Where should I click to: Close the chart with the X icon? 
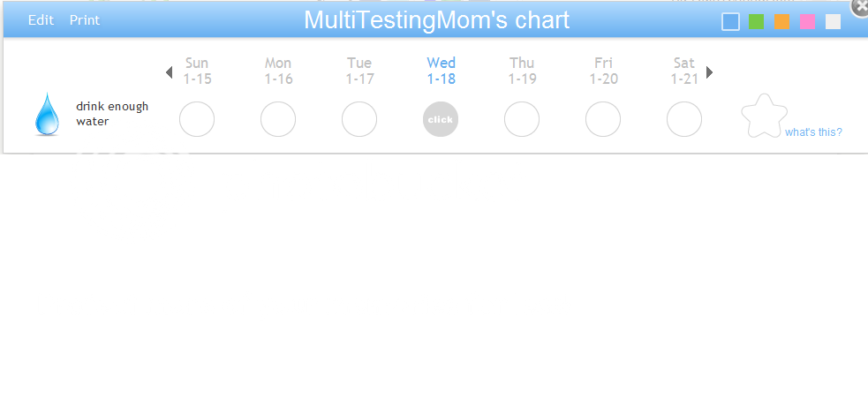861,6
